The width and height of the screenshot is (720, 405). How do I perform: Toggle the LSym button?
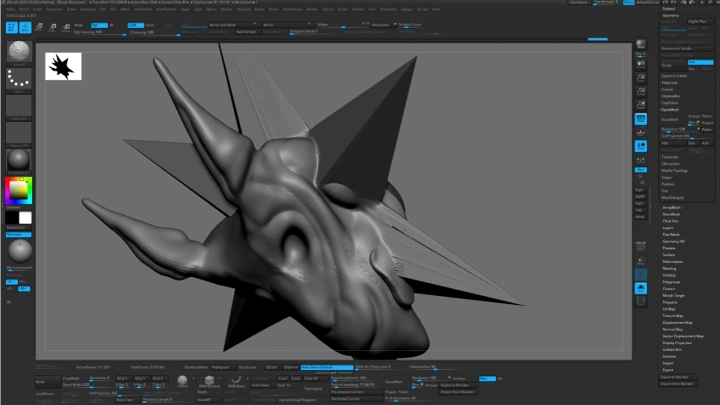(x=641, y=161)
